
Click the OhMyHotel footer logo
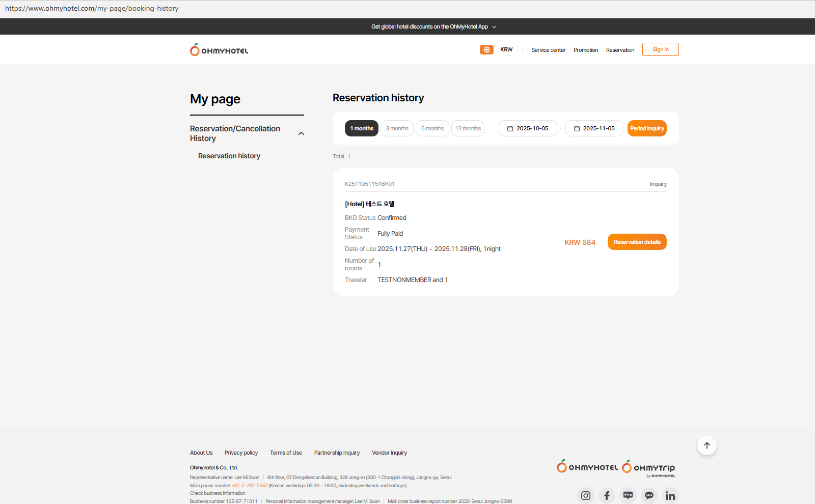point(587,466)
